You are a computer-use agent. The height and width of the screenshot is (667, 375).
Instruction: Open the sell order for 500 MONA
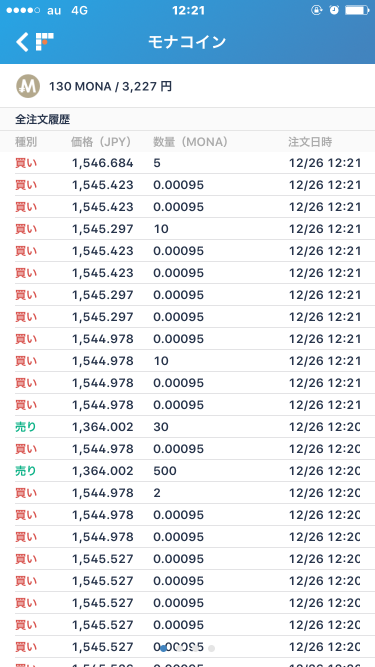click(x=188, y=471)
